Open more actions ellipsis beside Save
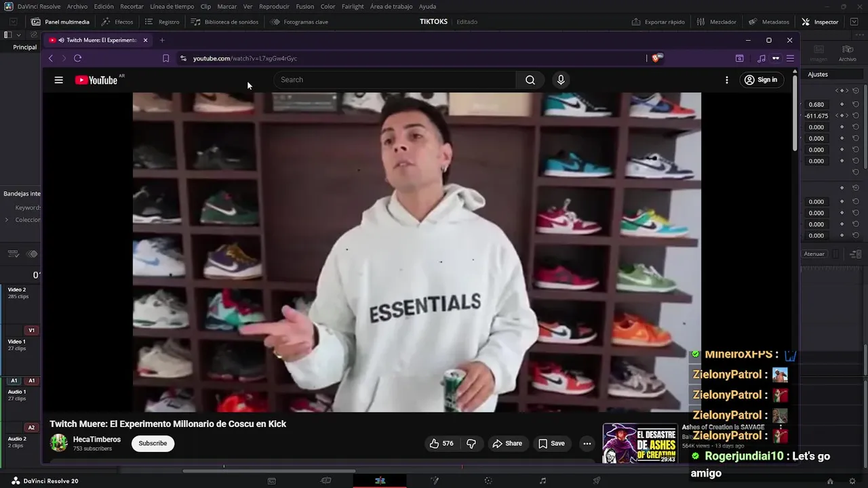 tap(587, 443)
